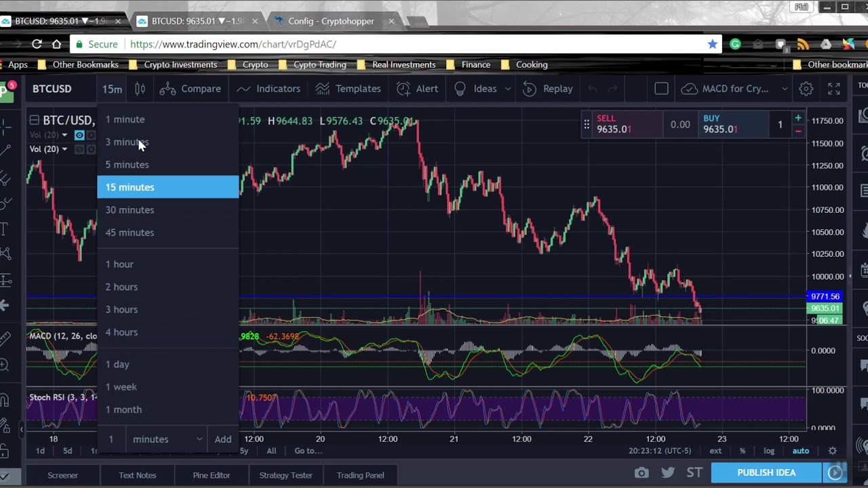Select 30 minutes interval

tap(168, 210)
